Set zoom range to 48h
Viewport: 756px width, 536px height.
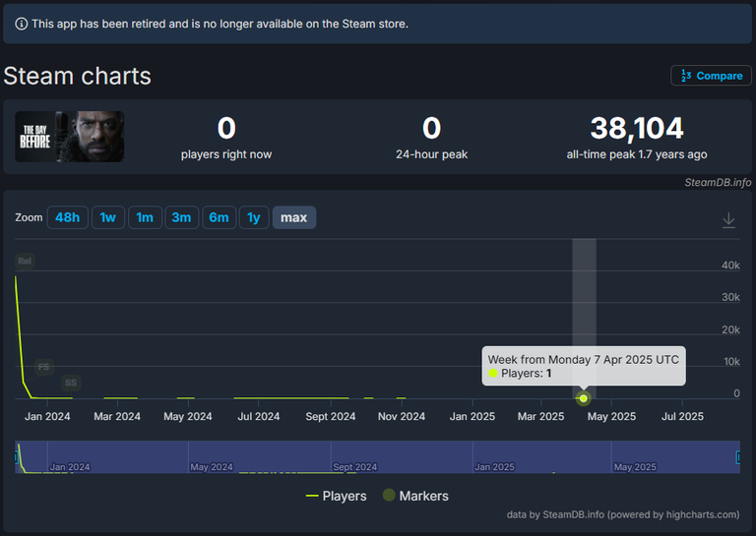(x=68, y=217)
